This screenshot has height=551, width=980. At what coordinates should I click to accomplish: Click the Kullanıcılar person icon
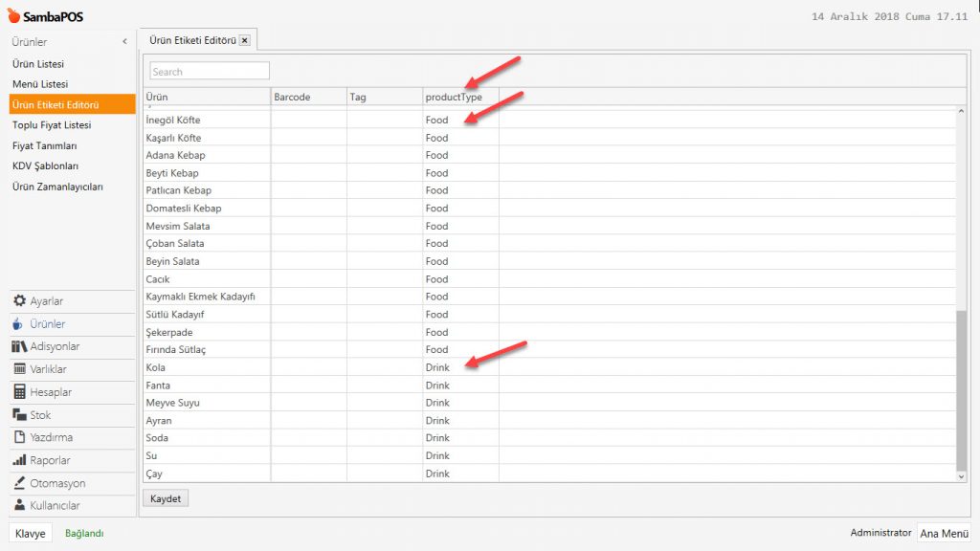(x=19, y=505)
